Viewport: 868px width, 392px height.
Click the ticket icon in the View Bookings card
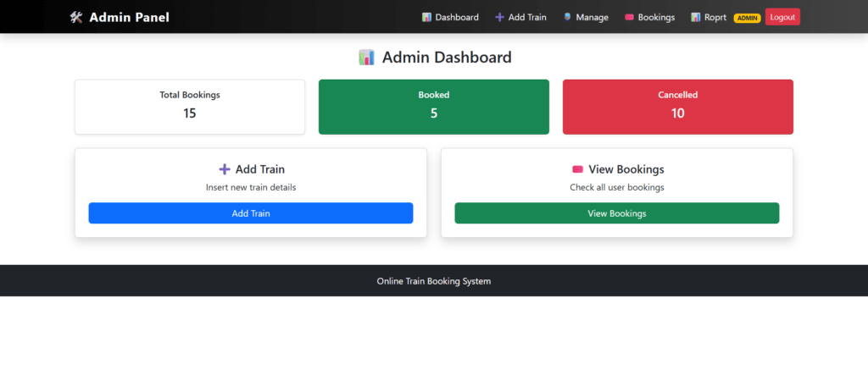click(577, 169)
